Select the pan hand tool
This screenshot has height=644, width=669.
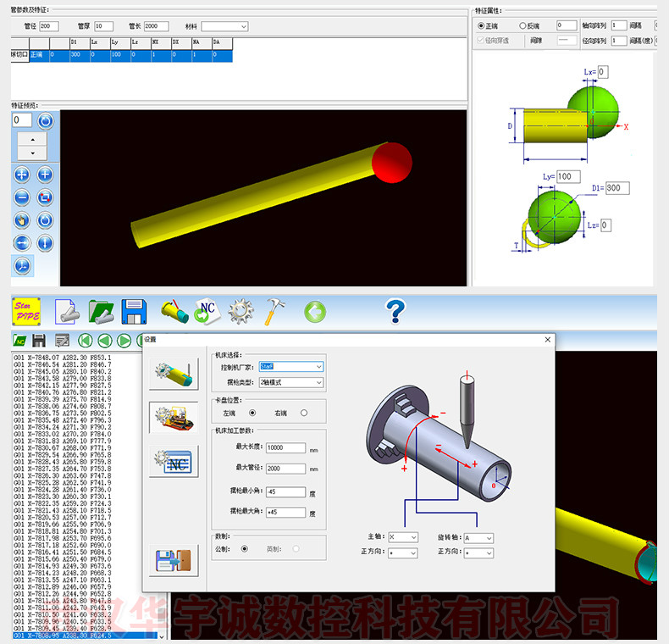(22, 220)
